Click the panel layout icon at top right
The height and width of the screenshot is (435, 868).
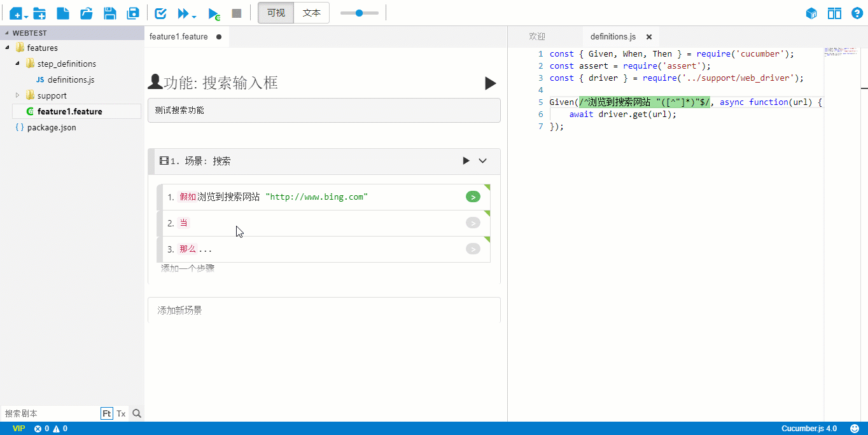(x=834, y=13)
